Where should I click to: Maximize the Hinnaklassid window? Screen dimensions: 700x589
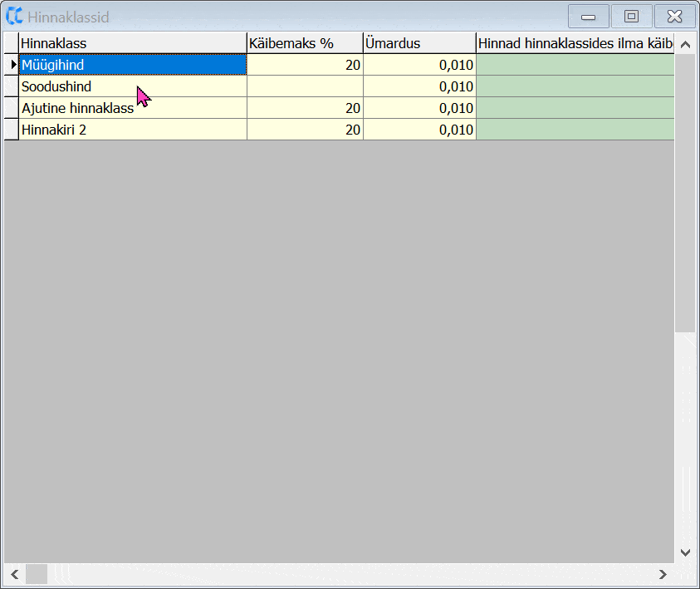631,17
